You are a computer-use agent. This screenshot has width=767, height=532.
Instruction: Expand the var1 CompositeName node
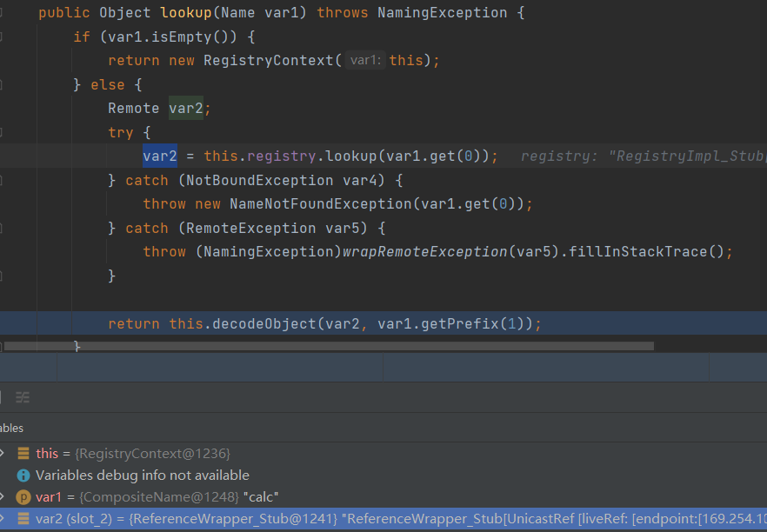tap(3, 497)
